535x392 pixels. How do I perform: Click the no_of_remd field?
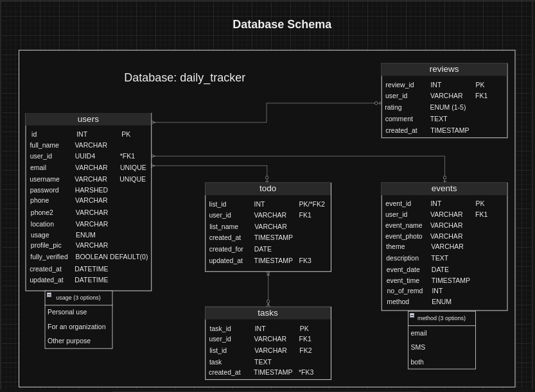(405, 291)
